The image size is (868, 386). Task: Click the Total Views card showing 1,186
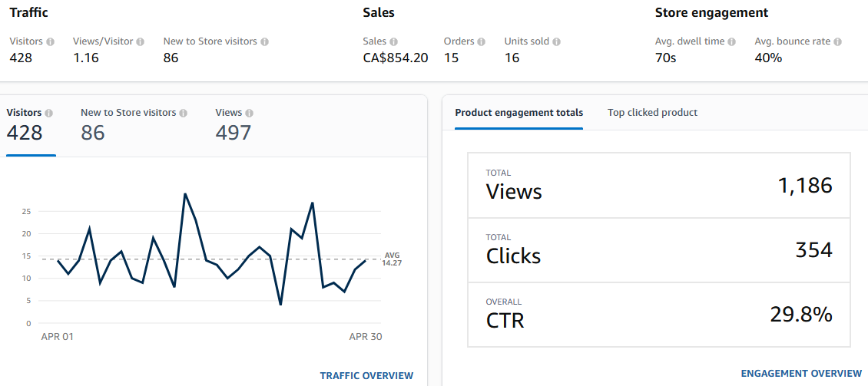659,186
